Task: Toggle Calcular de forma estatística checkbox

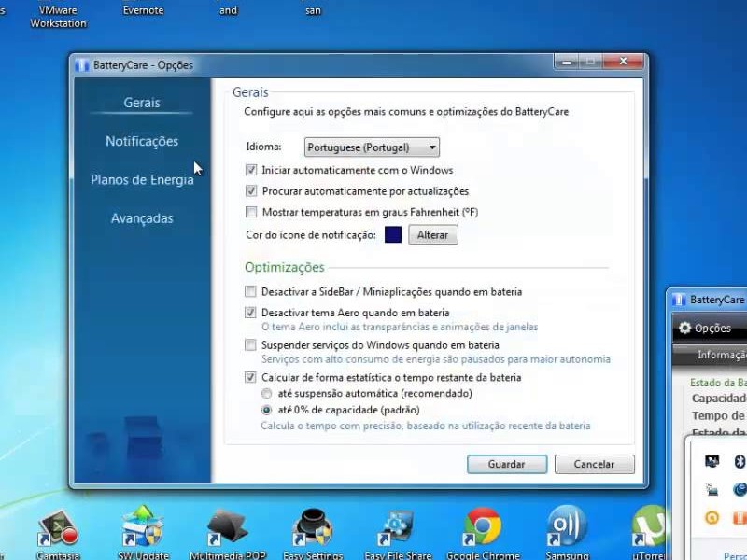Action: [250, 377]
